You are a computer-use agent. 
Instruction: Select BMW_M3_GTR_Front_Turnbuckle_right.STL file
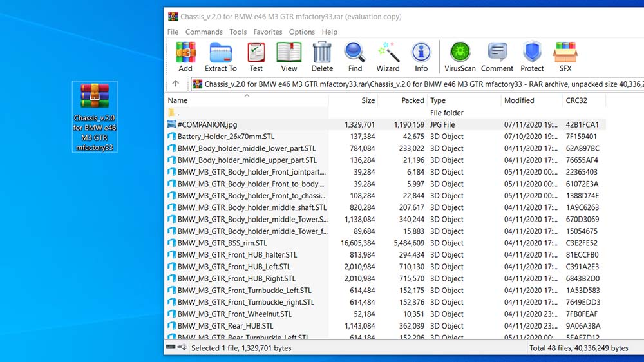coord(245,303)
